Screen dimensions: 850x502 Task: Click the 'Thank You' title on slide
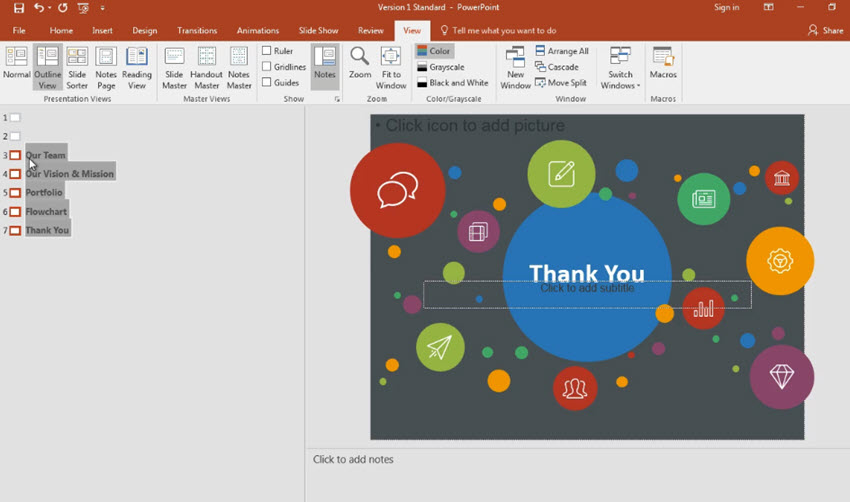(x=587, y=273)
